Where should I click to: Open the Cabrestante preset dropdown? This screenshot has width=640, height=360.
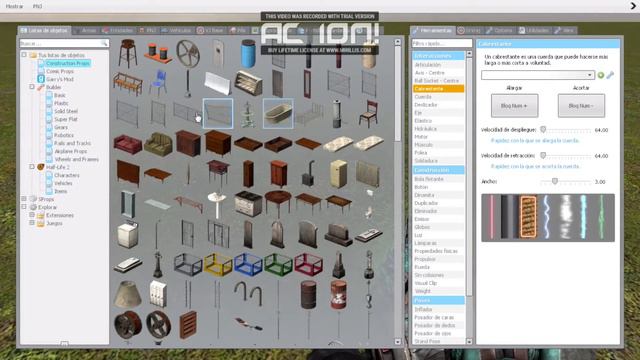[x=537, y=75]
